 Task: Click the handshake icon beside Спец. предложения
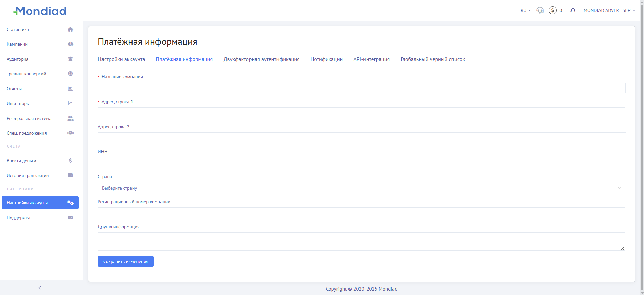pos(70,133)
